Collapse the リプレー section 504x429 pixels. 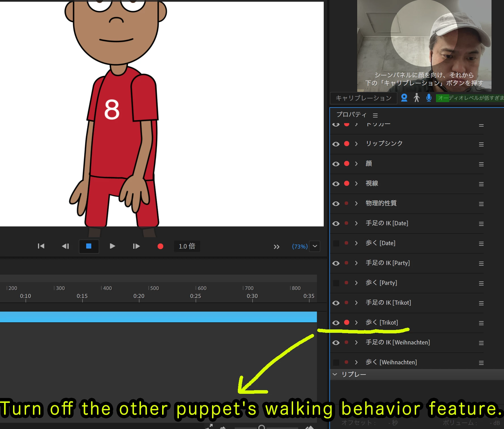click(335, 375)
